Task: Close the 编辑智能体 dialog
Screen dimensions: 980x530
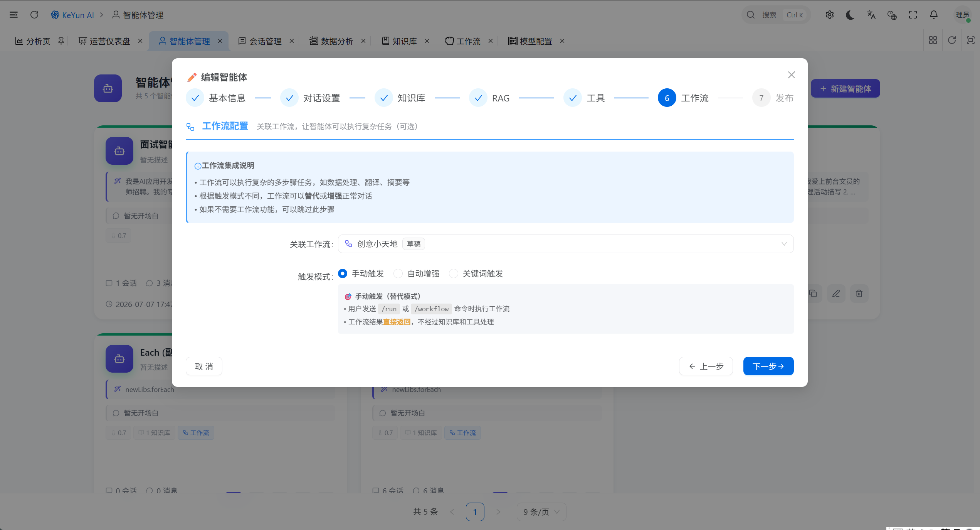Action: click(792, 75)
